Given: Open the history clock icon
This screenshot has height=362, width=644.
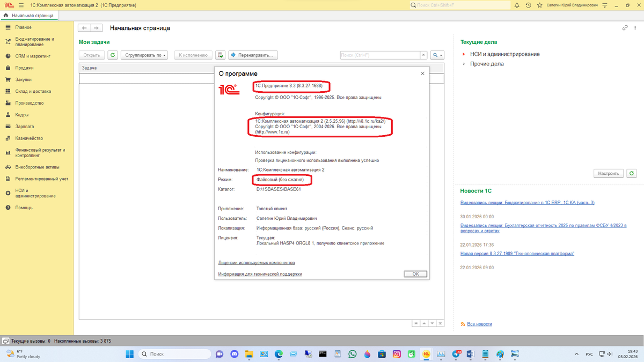Looking at the screenshot, I should click(x=529, y=5).
